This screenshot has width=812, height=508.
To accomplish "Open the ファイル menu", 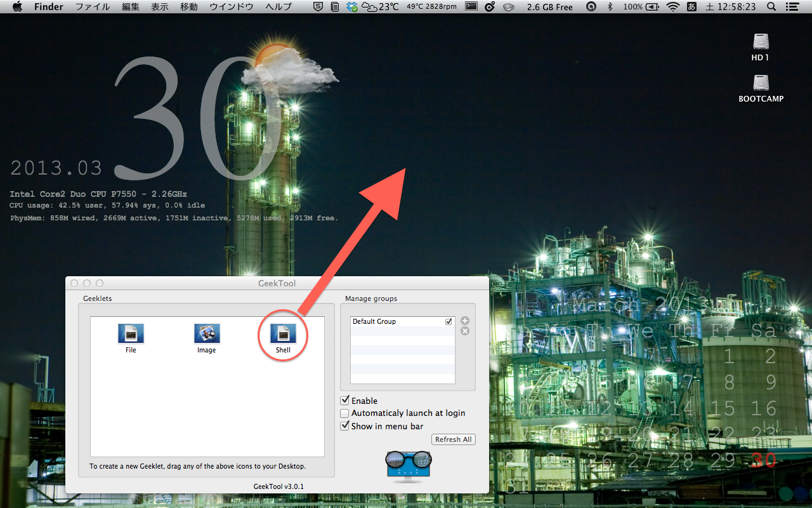I will click(x=93, y=7).
